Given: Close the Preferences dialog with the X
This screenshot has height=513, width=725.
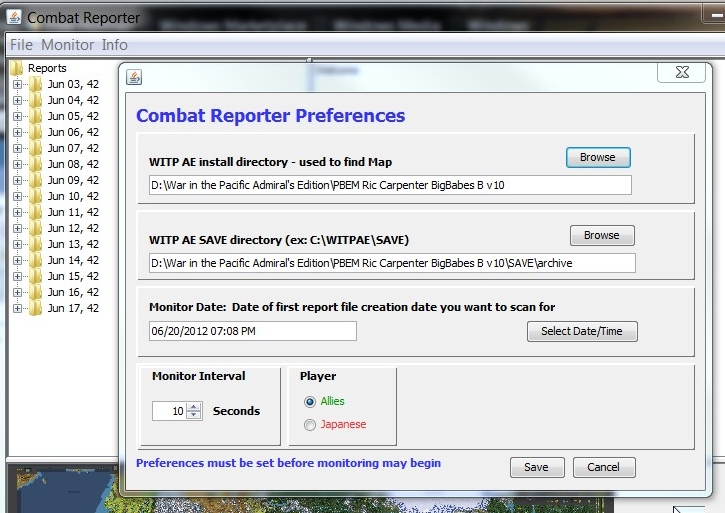Looking at the screenshot, I should pyautogui.click(x=682, y=72).
